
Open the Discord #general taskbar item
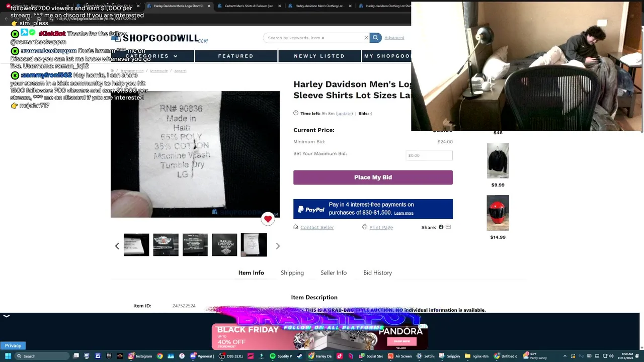202,356
